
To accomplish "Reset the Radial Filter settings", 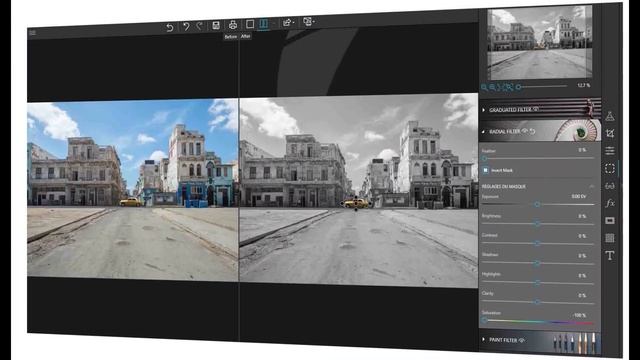I will (532, 131).
